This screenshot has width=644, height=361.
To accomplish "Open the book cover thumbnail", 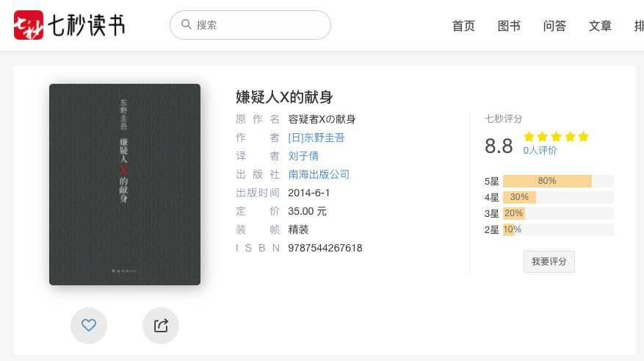I will pos(125,185).
